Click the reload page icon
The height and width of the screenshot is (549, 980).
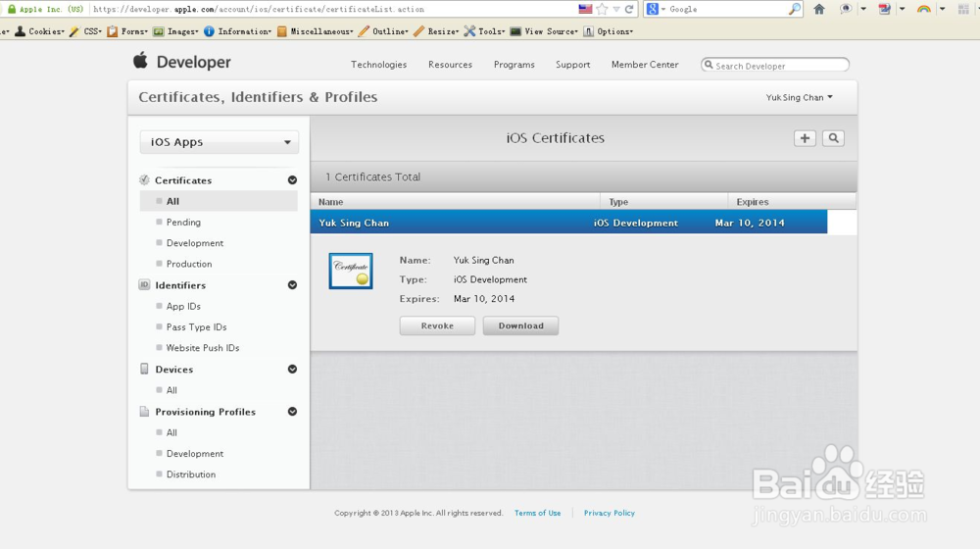point(629,9)
